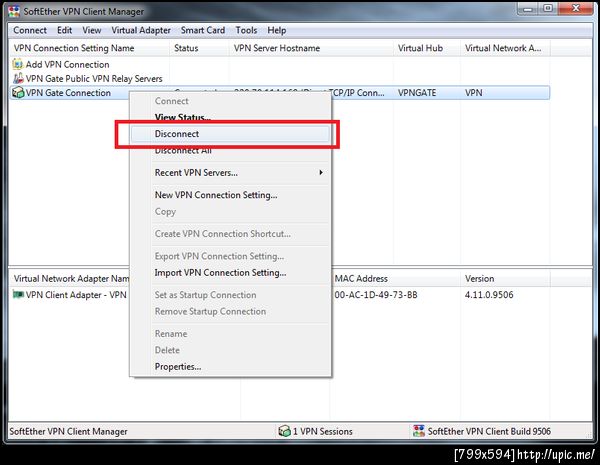
Task: Choose Disconnect in the context menu
Action: click(230, 134)
